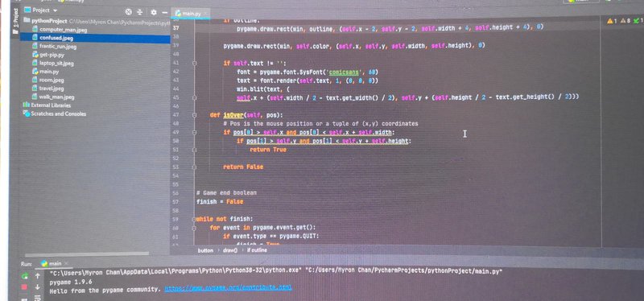Click 'finish = False' on line 57

[220, 202]
